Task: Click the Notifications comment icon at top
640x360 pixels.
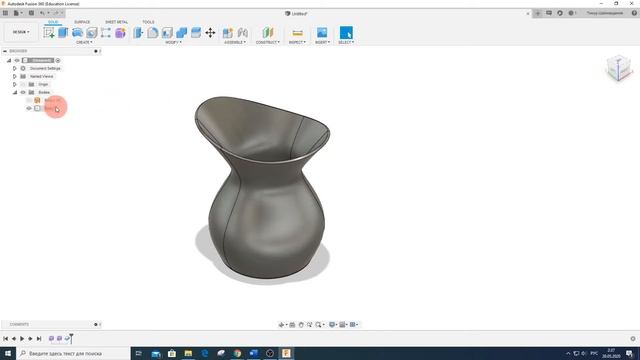Action: (x=549, y=13)
